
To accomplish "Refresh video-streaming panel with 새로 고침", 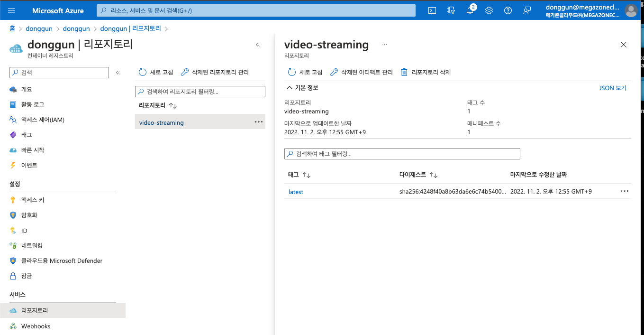I will click(305, 72).
